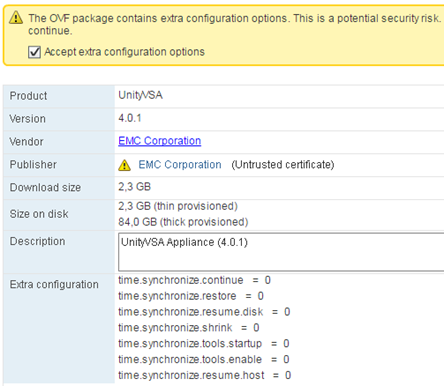Viewport: 444px width, 386px height.
Task: Select the time.synchronize.resume.disk entry
Action: 204,312
